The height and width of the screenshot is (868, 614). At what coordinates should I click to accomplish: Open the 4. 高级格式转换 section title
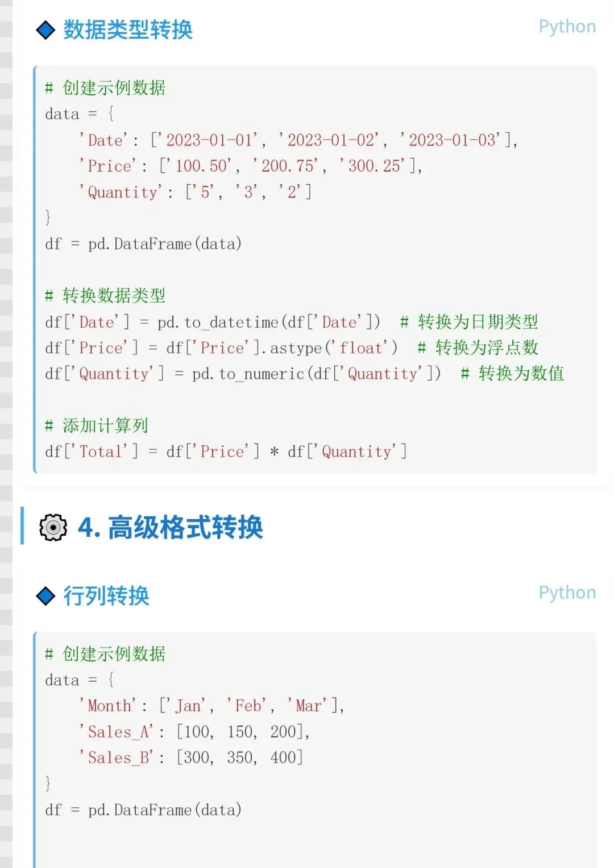[x=171, y=527]
